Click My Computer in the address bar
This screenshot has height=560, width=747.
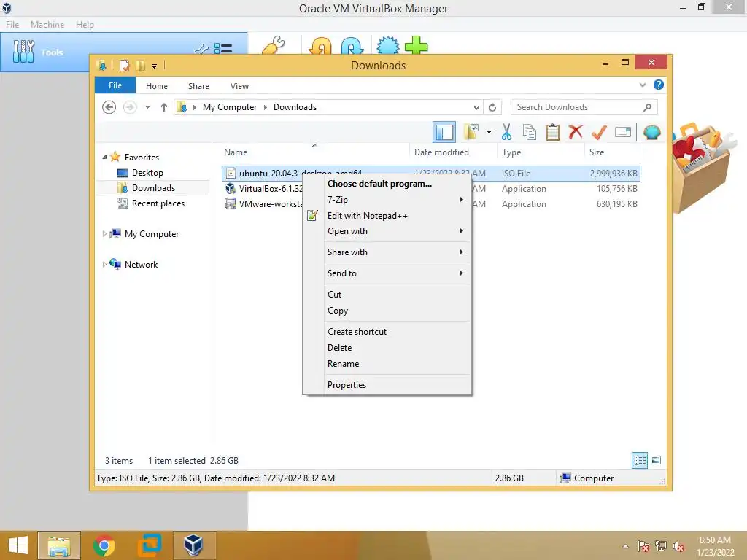(230, 107)
